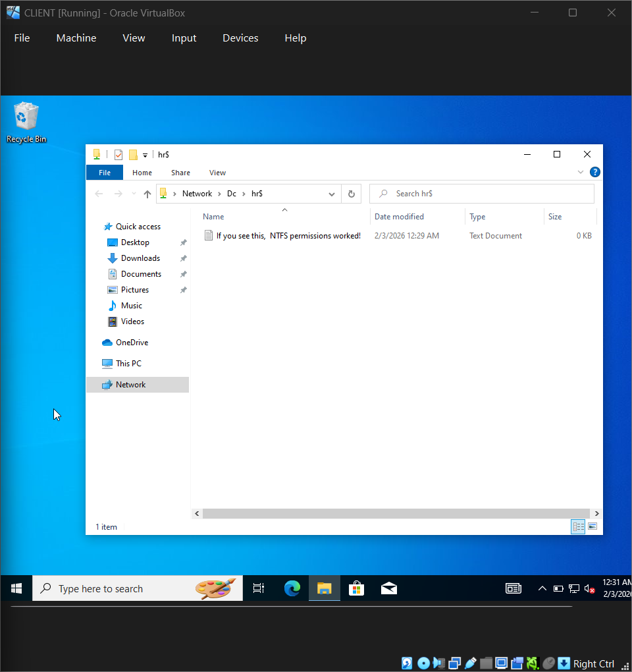Click the VirtualBox optical disk indicator
This screenshot has width=632, height=672.
[x=423, y=663]
